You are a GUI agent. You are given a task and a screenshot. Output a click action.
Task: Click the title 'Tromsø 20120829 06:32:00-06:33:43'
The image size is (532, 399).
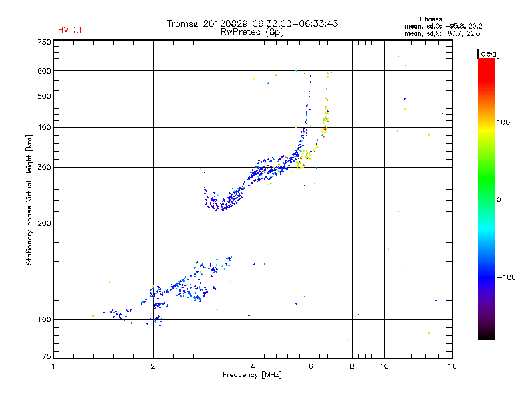(252, 23)
